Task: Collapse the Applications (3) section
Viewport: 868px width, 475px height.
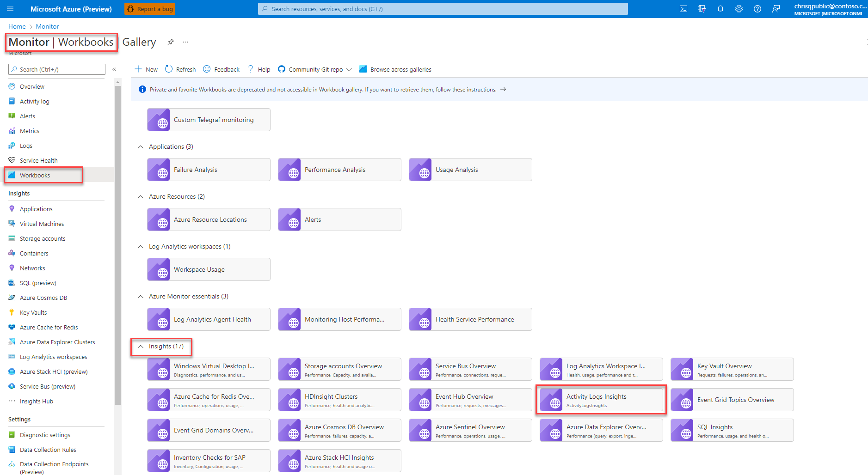Action: pyautogui.click(x=141, y=147)
